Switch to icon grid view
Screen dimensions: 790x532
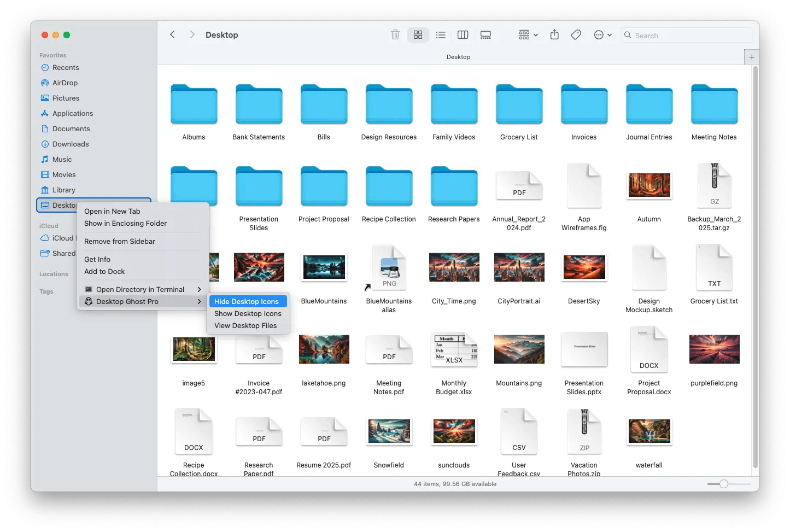tap(418, 35)
